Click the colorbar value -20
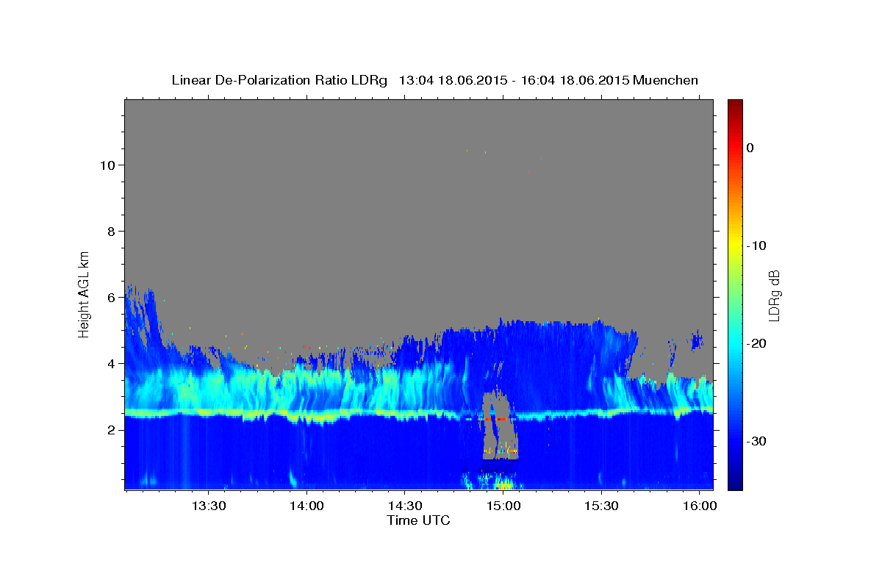The image size is (882, 588). [756, 343]
